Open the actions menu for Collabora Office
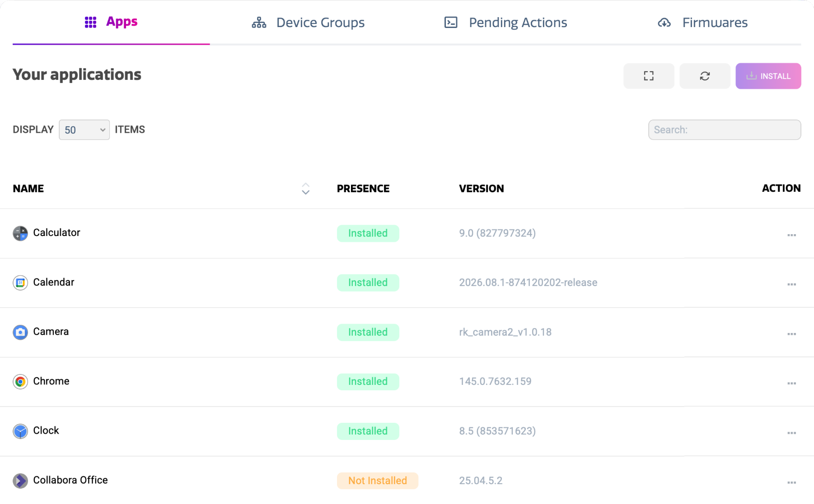 pos(791,482)
